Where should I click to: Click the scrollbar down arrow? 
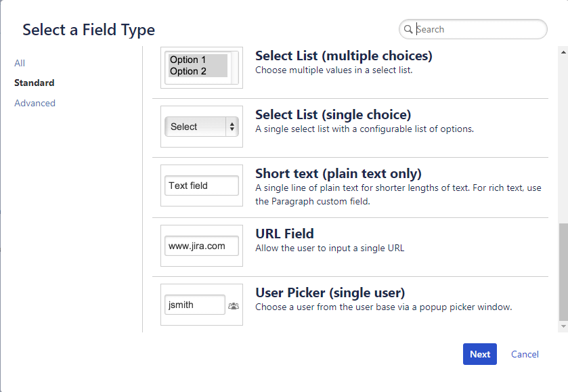pos(562,327)
